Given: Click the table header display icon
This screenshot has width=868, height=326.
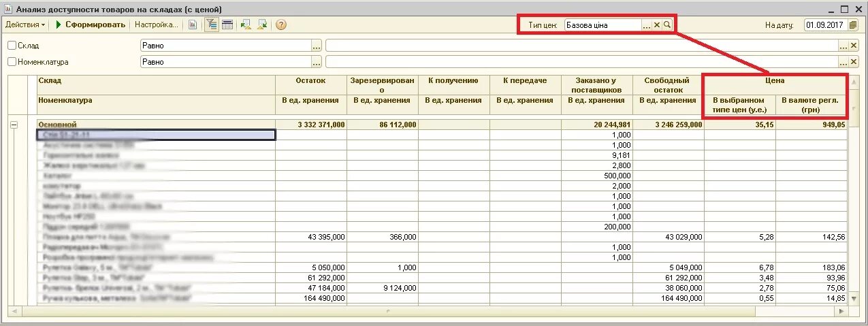Looking at the screenshot, I should pyautogui.click(x=227, y=25).
